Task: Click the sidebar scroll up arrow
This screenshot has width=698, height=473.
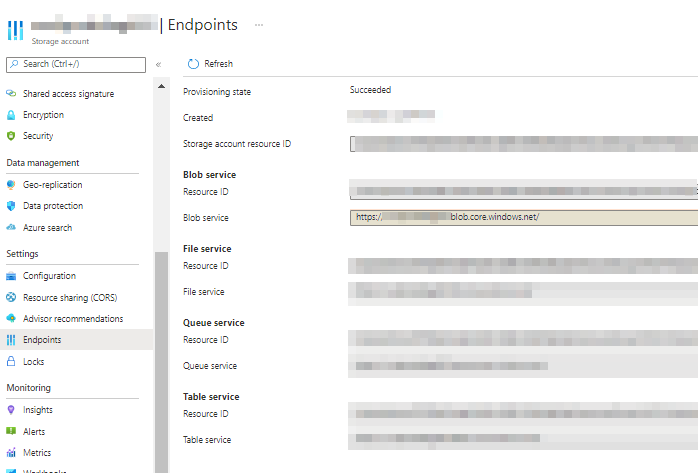Action: click(x=161, y=86)
